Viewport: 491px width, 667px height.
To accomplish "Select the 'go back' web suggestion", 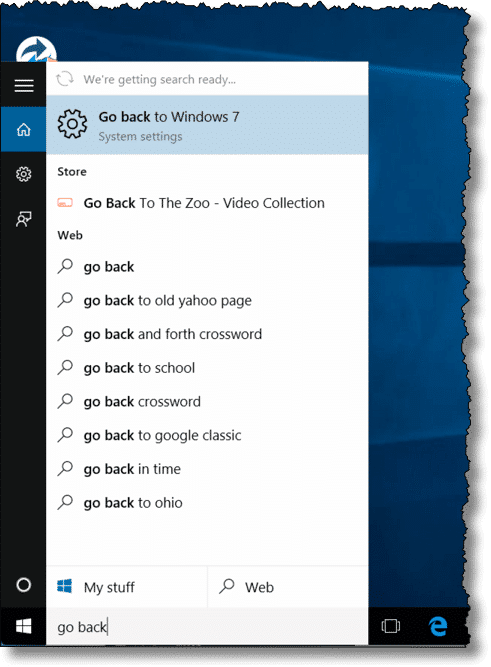I will (x=207, y=267).
